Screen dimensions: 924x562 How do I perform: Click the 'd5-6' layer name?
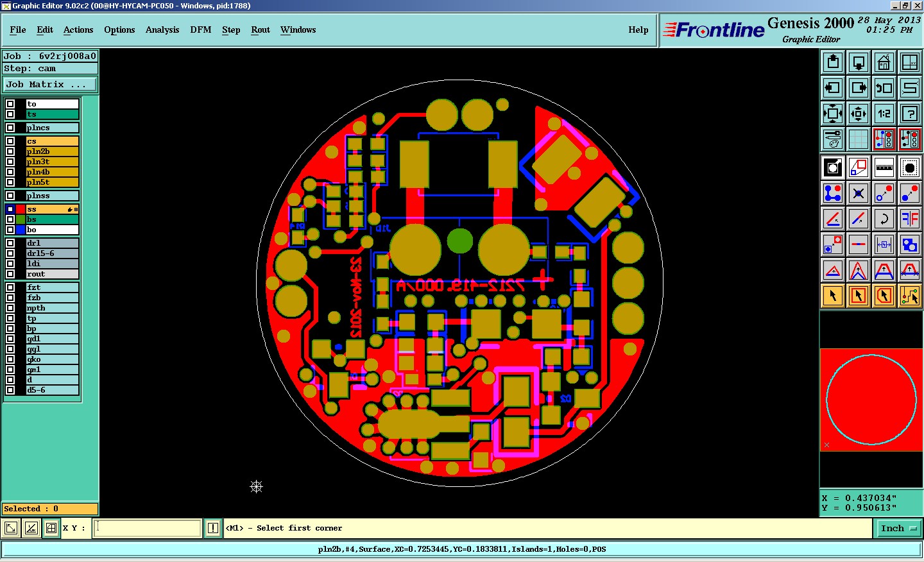(x=52, y=390)
